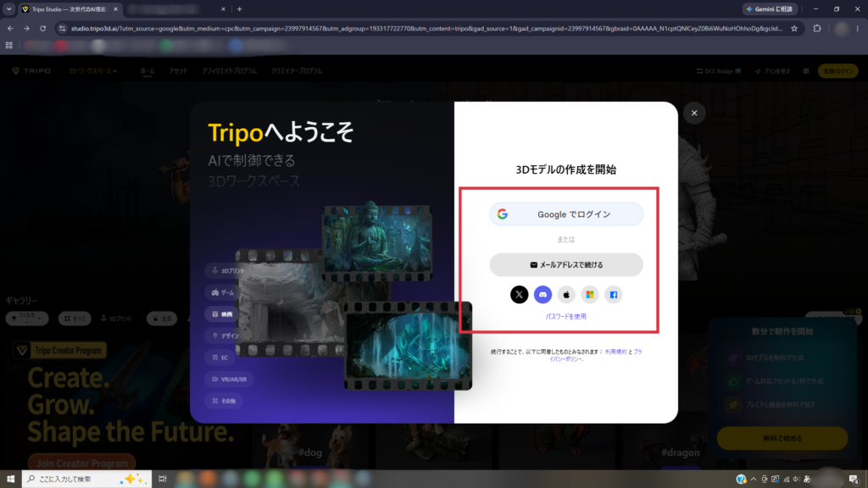Click the Gemini に相談 button
This screenshot has width=868, height=488.
coord(770,8)
